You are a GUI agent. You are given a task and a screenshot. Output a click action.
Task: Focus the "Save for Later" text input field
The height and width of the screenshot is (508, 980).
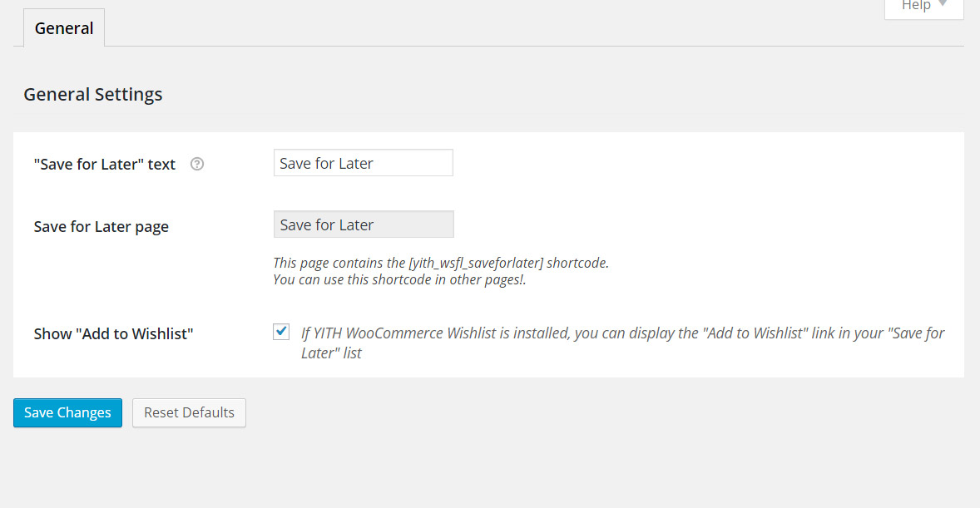pyautogui.click(x=364, y=163)
